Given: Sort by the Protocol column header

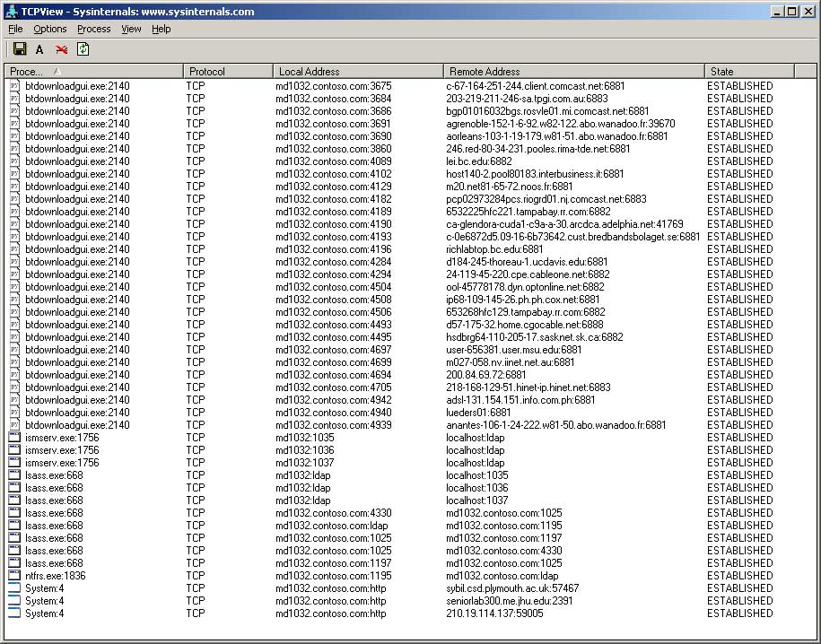Looking at the screenshot, I should (228, 71).
